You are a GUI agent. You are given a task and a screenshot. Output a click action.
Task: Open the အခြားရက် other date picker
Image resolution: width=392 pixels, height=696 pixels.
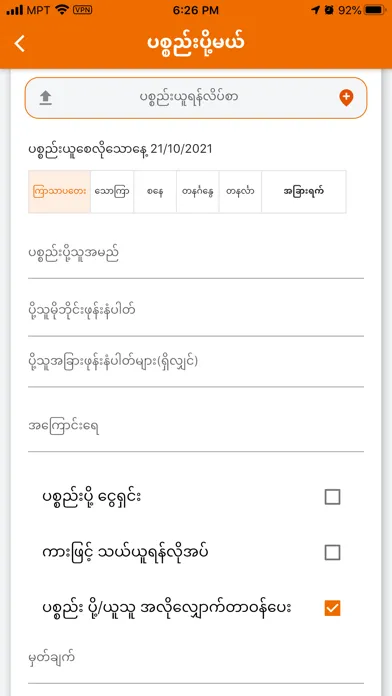tap(304, 192)
